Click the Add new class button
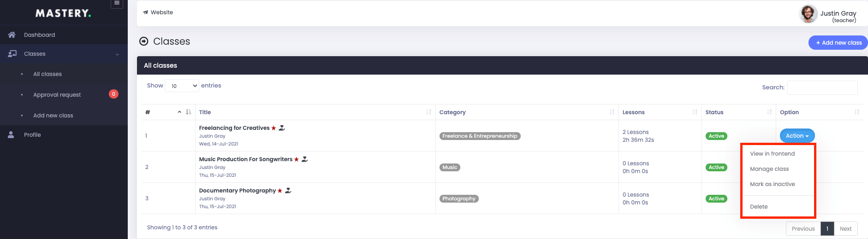The width and height of the screenshot is (868, 239). (x=838, y=43)
